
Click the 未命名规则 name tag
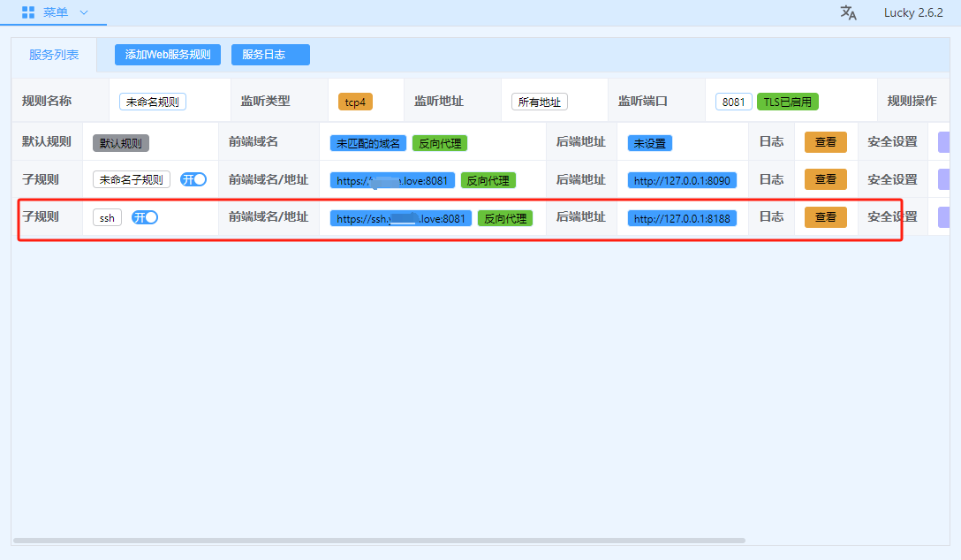pyautogui.click(x=153, y=102)
